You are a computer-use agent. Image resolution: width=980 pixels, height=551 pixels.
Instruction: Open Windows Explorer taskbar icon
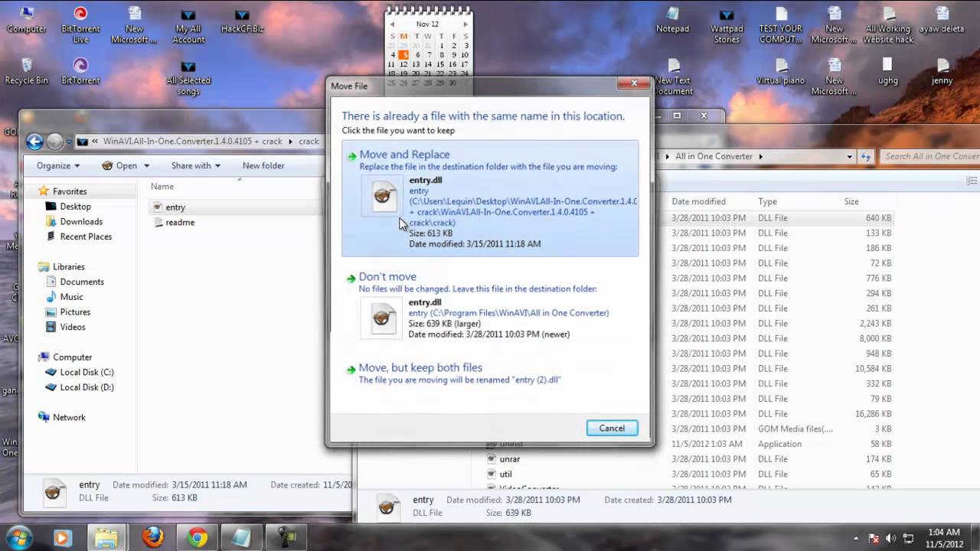(x=107, y=538)
